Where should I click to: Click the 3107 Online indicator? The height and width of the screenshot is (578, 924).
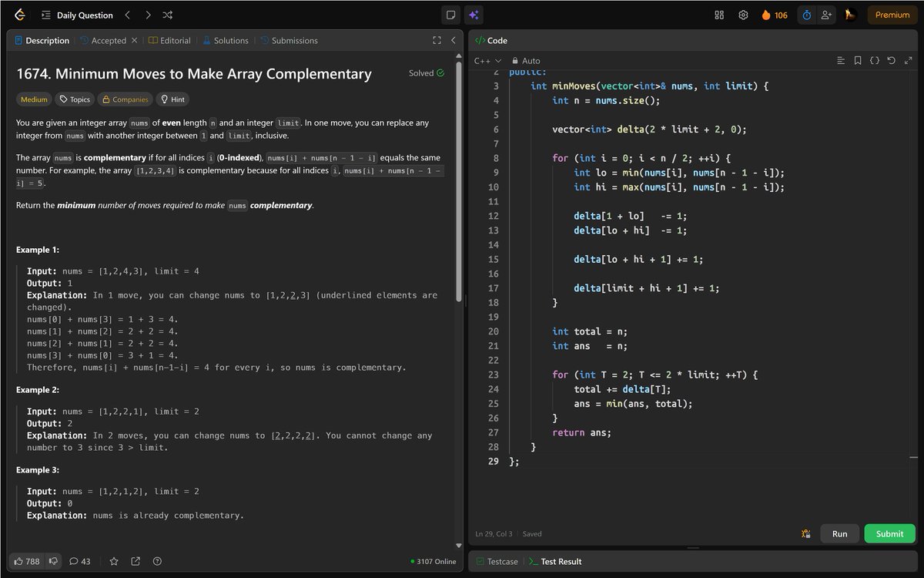pos(434,561)
